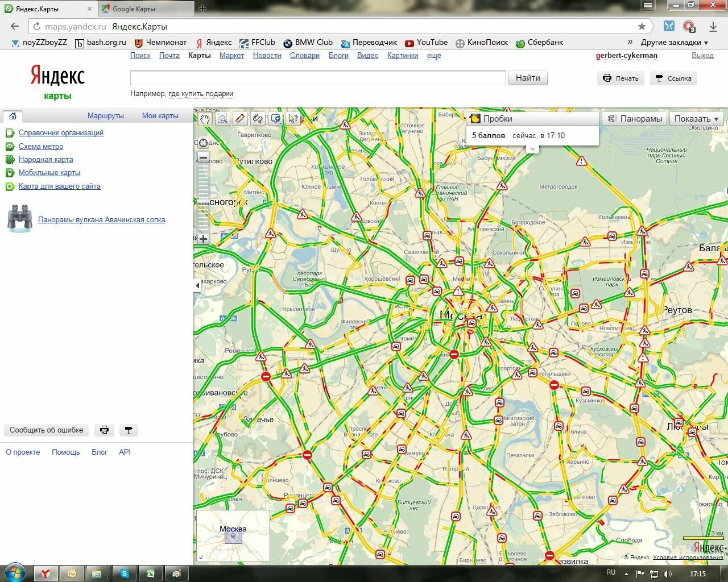Select the zoom-to-area magnifier tool
Viewport: 728px width, 582px height.
tap(222, 118)
